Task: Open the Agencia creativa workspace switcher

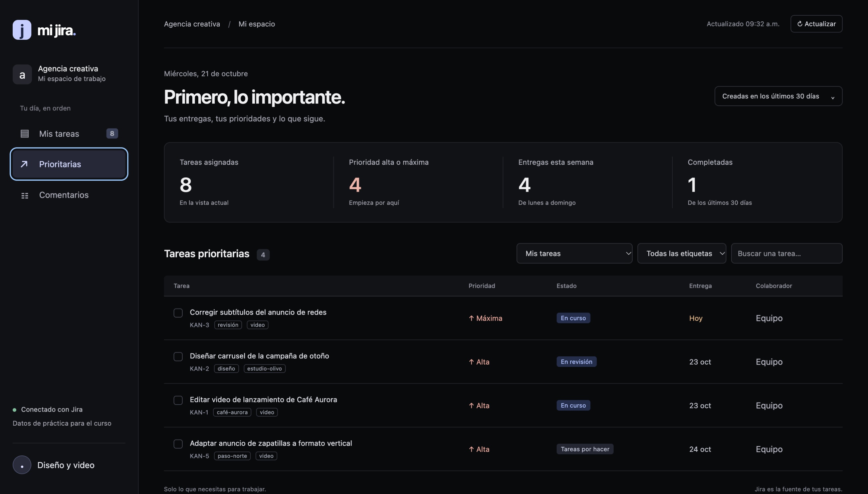Action: (x=69, y=74)
